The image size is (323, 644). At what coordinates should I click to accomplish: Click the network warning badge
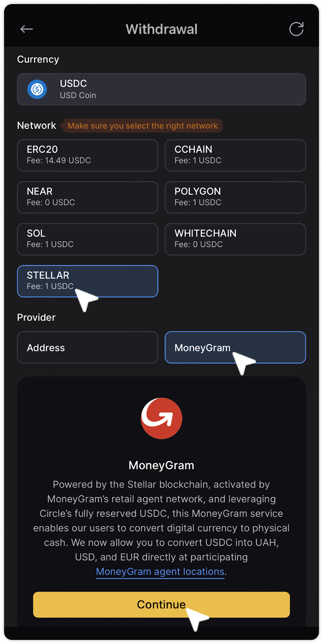click(x=142, y=126)
